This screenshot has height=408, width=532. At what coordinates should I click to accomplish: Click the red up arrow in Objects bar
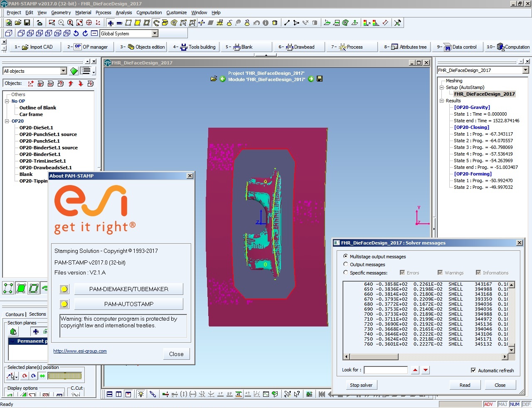(70, 84)
